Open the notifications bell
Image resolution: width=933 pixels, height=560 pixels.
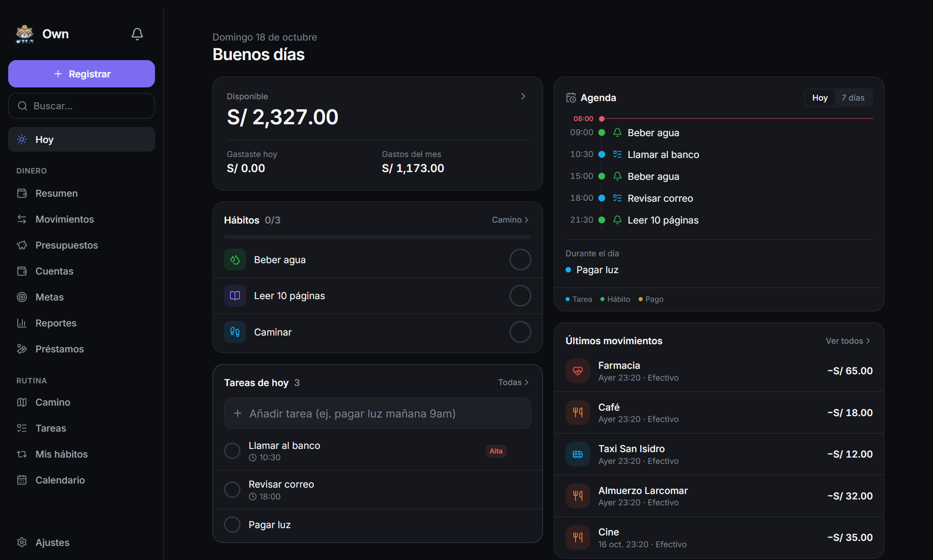pyautogui.click(x=137, y=34)
